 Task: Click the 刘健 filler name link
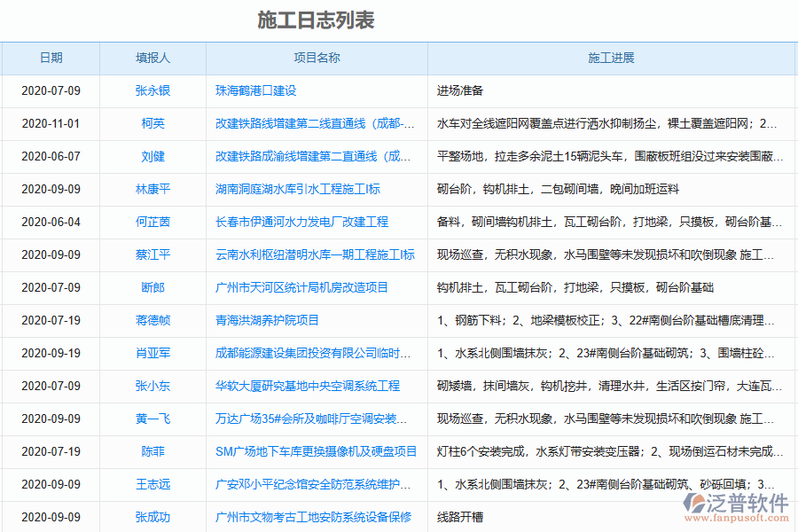[x=153, y=157]
